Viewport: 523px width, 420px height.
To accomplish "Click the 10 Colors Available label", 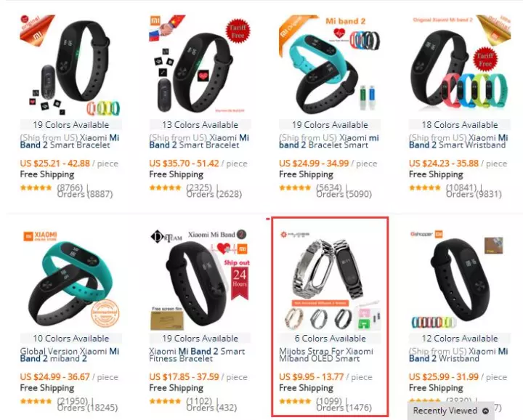I will coord(71,339).
